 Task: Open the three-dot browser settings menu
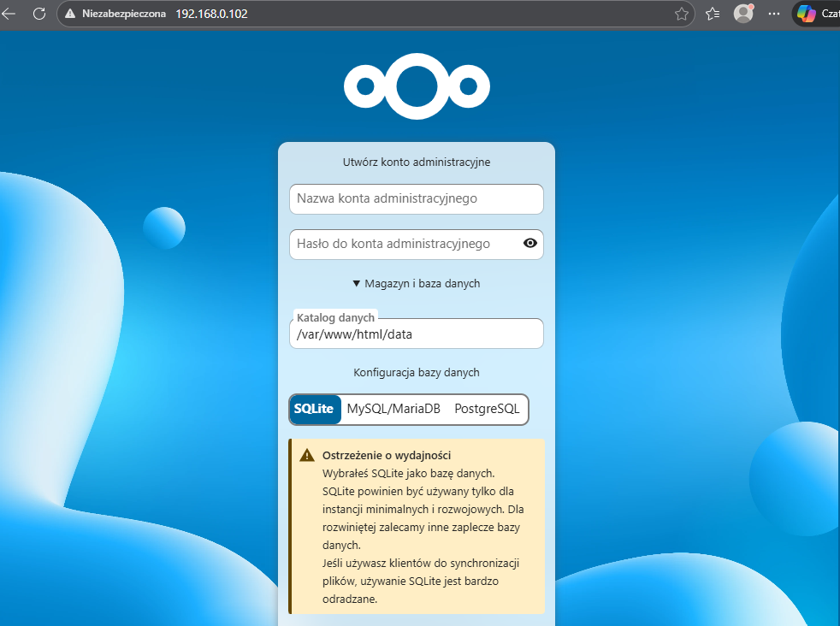[x=774, y=14]
